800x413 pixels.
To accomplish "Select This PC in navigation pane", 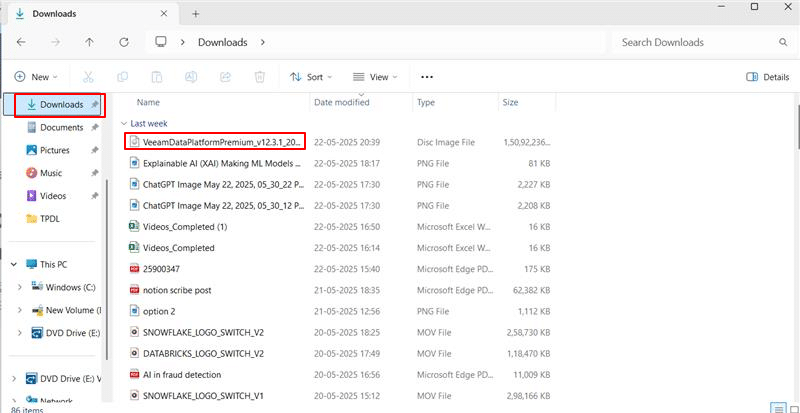I will tap(54, 264).
